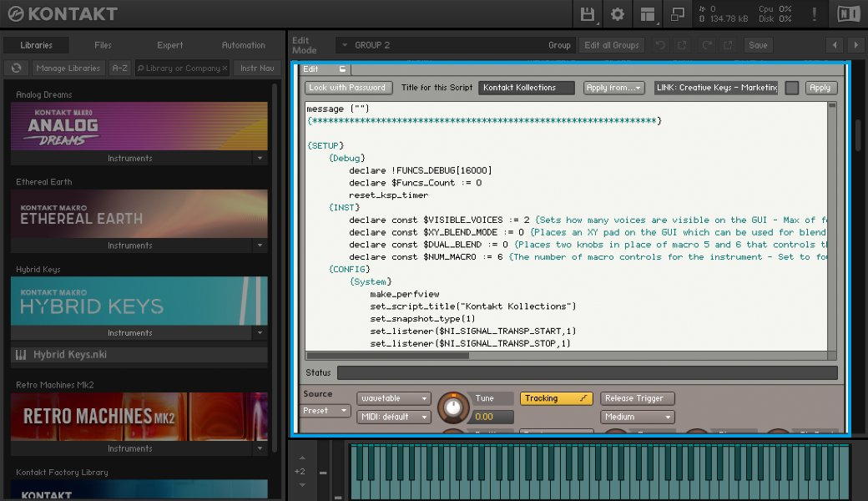
Task: Go to next instrument arrow
Action: pyautogui.click(x=855, y=45)
